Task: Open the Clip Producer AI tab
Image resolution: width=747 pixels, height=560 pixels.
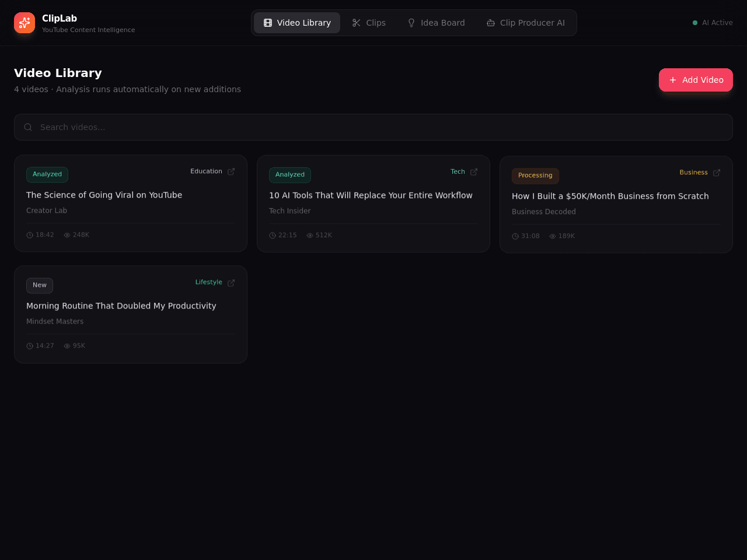Action: click(x=526, y=23)
